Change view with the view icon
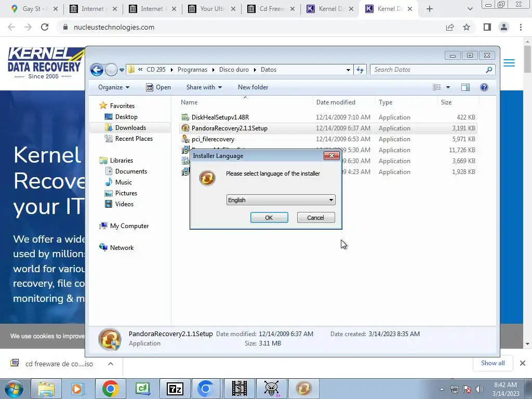The width and height of the screenshot is (532, 399). click(x=436, y=87)
